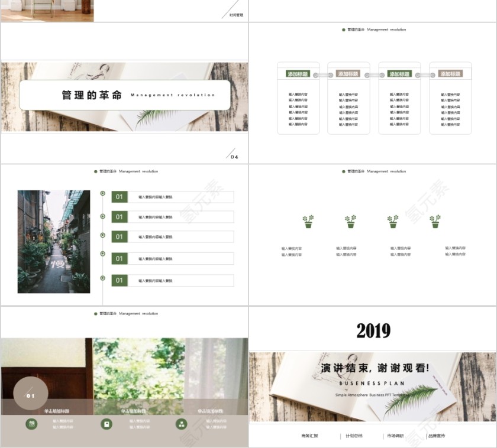497x448 pixels.
Task: Select the second potted plant icon
Action: click(x=351, y=222)
